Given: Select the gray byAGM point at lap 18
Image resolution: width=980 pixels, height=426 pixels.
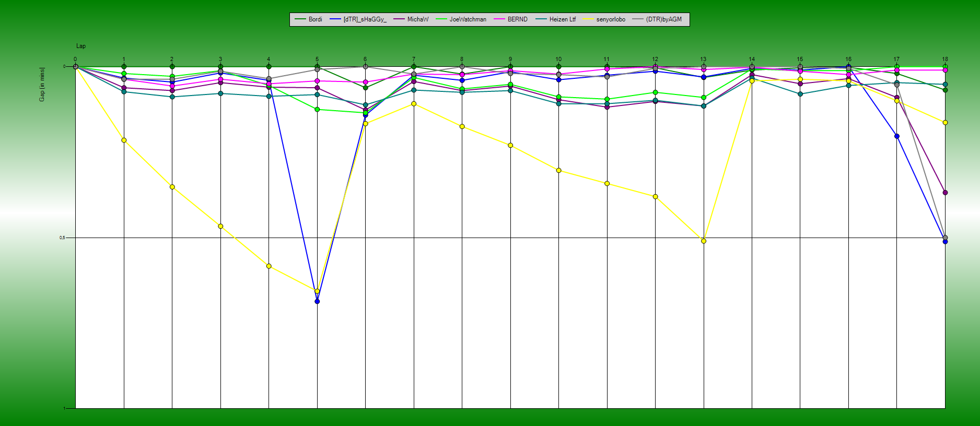Looking at the screenshot, I should click(x=945, y=238).
